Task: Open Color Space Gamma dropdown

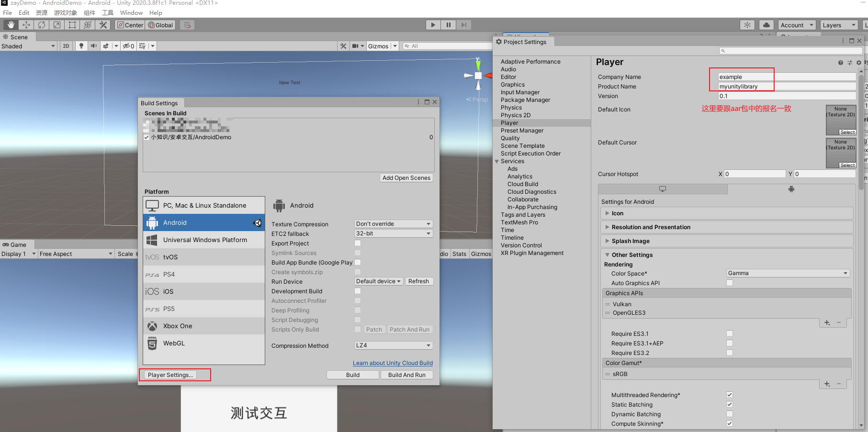Action: tap(788, 273)
